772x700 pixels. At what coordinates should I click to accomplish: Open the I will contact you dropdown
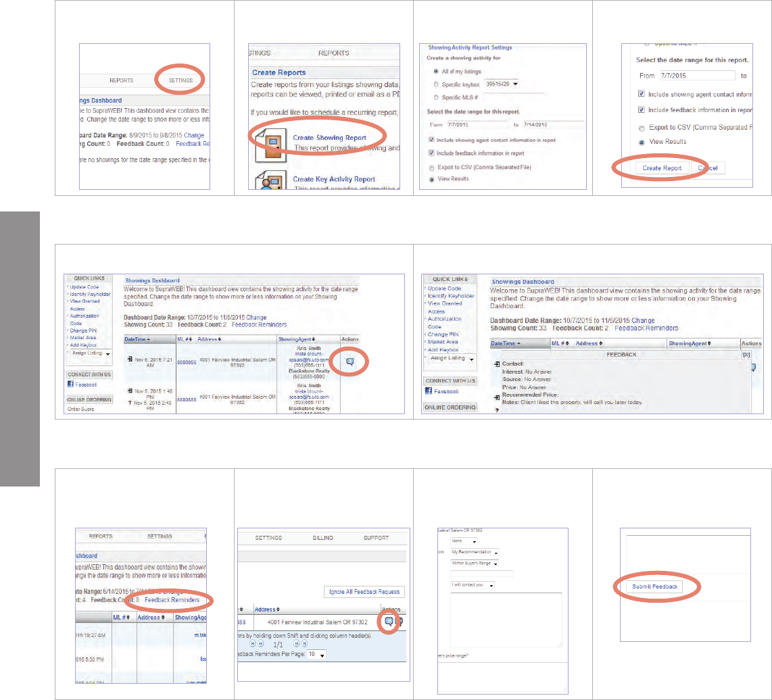tap(472, 585)
